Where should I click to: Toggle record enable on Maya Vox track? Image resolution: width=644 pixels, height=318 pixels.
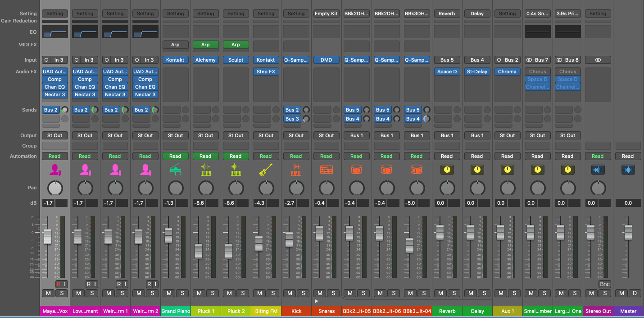click(x=58, y=284)
